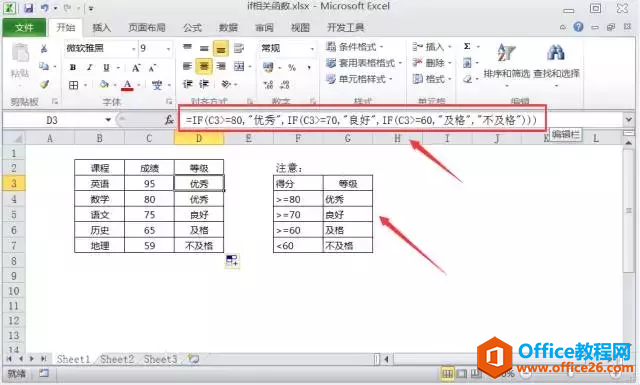Apply red font color A button
This screenshot has width=640, height=385.
click(127, 85)
